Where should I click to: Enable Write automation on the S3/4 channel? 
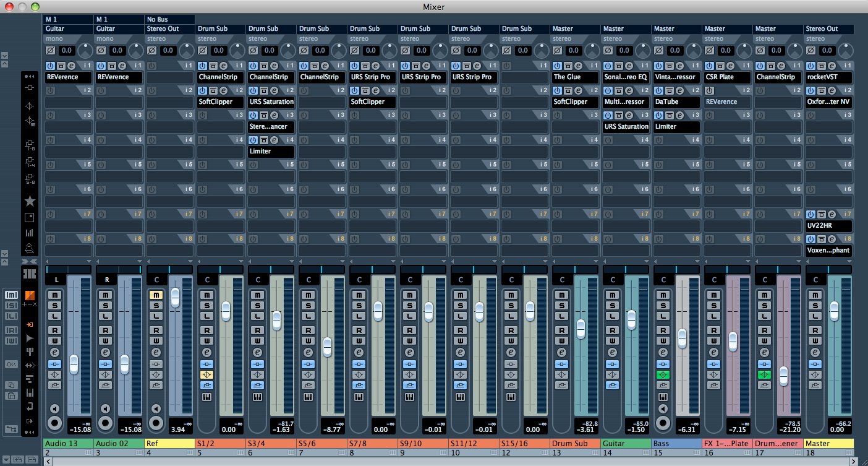click(x=257, y=340)
